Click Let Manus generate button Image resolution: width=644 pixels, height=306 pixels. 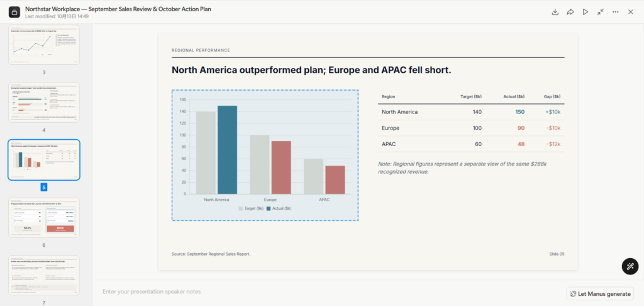coord(600,293)
